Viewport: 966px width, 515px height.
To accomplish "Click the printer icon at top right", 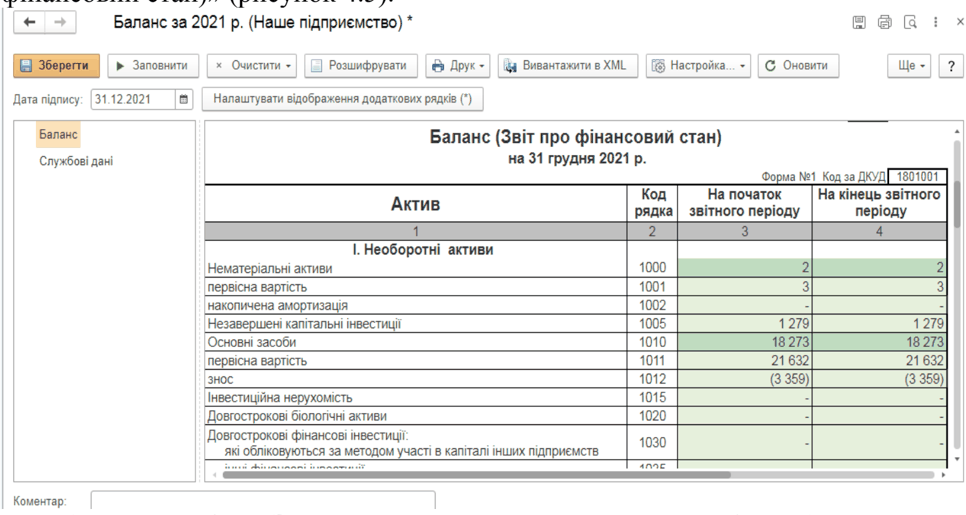I will (x=885, y=23).
